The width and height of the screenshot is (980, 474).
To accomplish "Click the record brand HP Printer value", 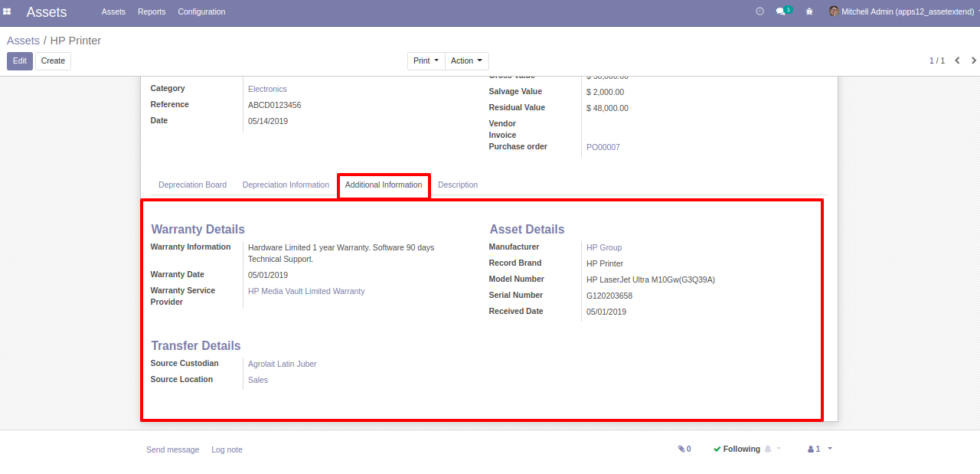I will tap(605, 264).
